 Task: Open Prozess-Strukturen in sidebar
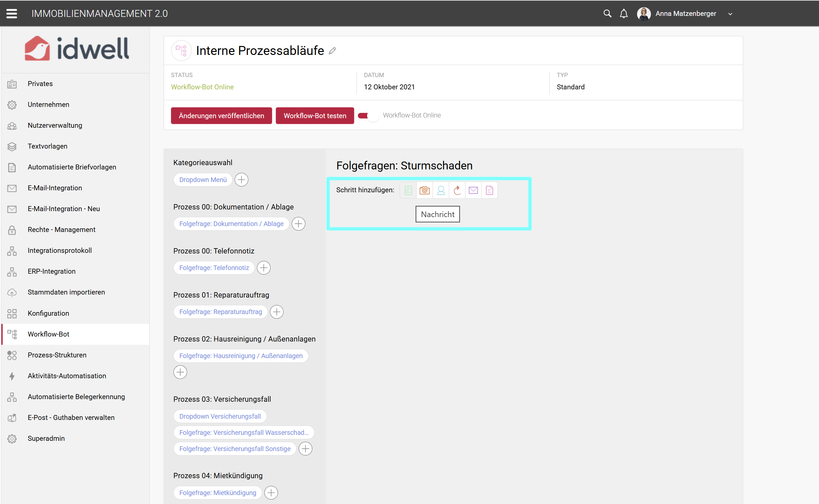click(x=57, y=355)
